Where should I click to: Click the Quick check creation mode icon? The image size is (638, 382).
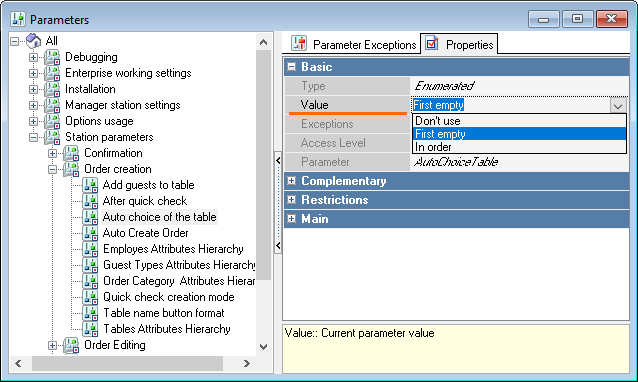pyautogui.click(x=90, y=297)
